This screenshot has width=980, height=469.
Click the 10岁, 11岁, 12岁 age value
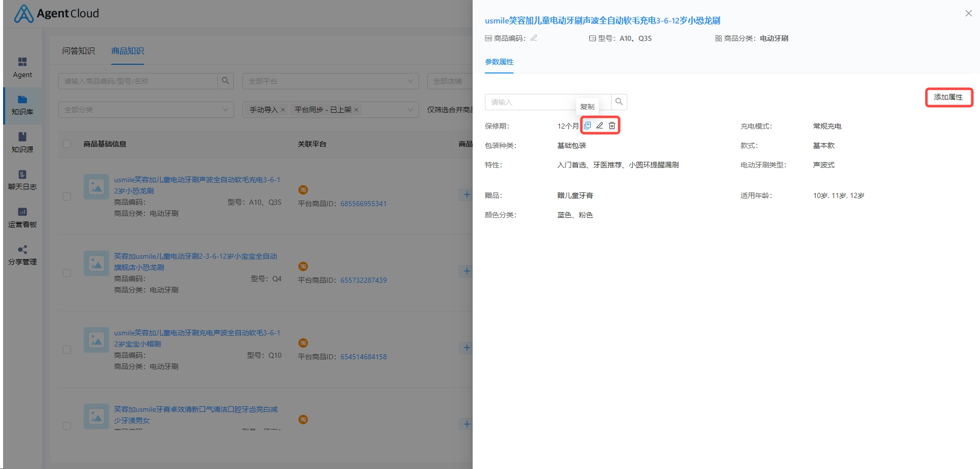[839, 195]
